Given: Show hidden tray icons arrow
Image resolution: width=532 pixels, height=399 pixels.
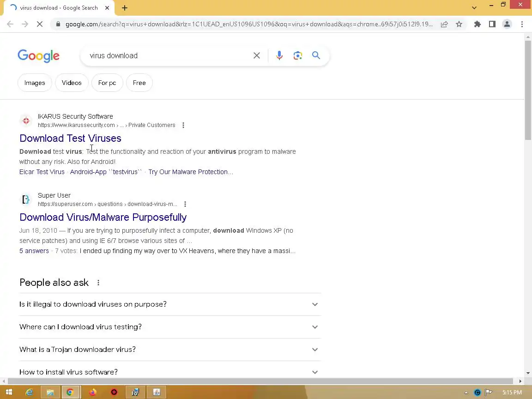Looking at the screenshot, I should point(466,393).
